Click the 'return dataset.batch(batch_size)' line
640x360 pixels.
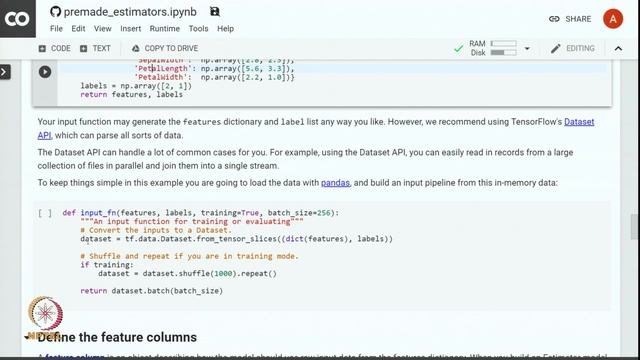[151, 291]
